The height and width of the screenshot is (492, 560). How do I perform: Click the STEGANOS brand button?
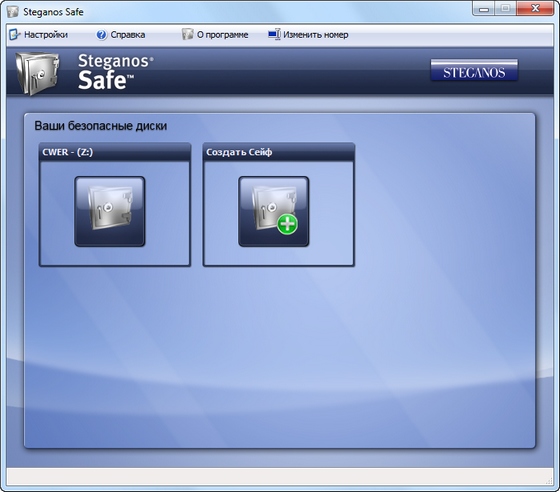474,70
